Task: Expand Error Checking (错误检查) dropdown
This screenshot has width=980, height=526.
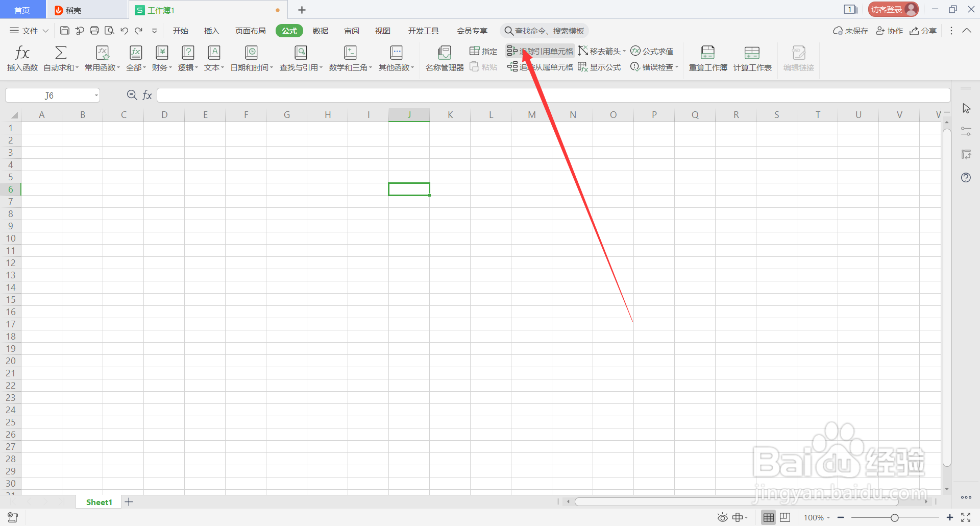Action: point(677,67)
